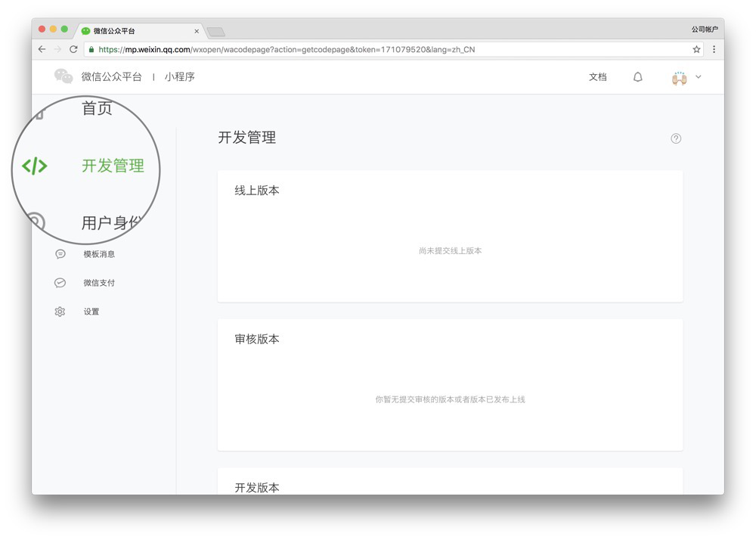This screenshot has height=540, width=756.
Task: Select the 开发管理 code icon in sidebar
Action: (34, 166)
